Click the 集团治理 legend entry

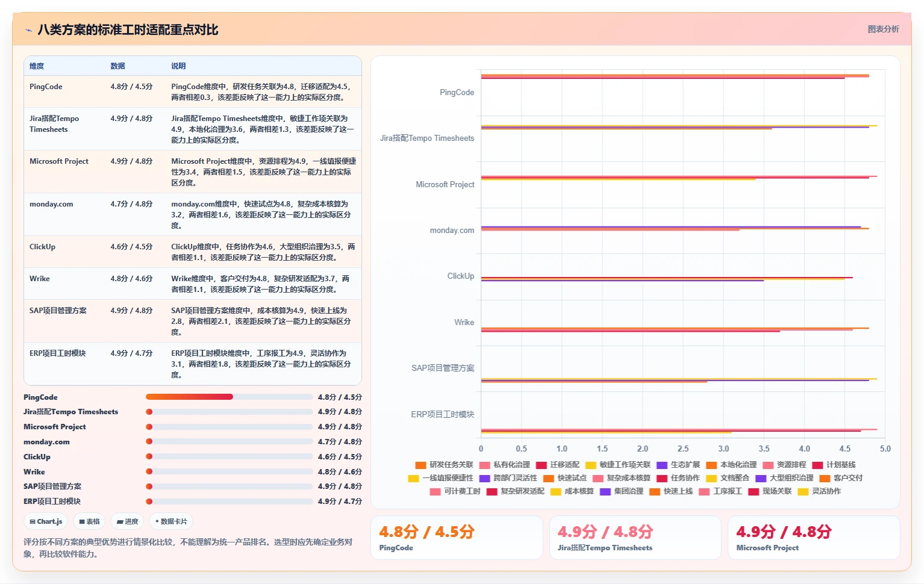622,491
